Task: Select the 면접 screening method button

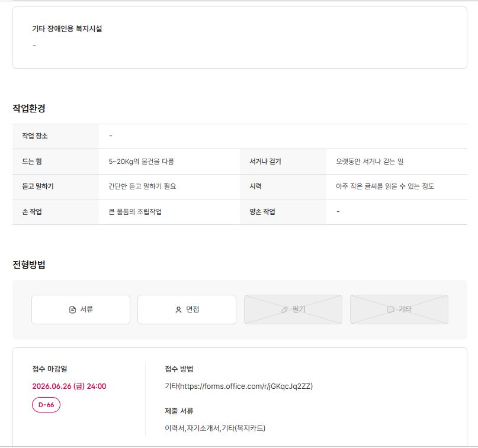Action: pyautogui.click(x=187, y=310)
